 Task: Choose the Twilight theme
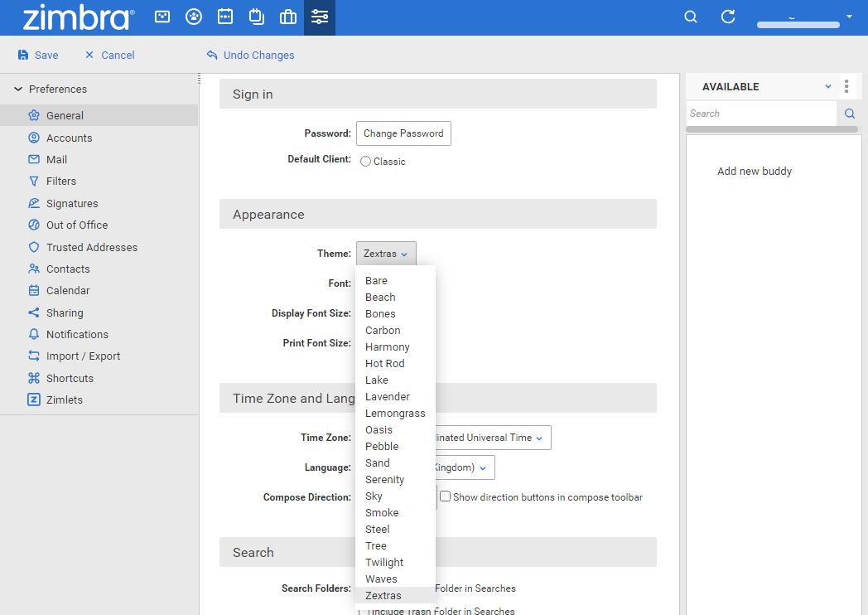coord(395,563)
